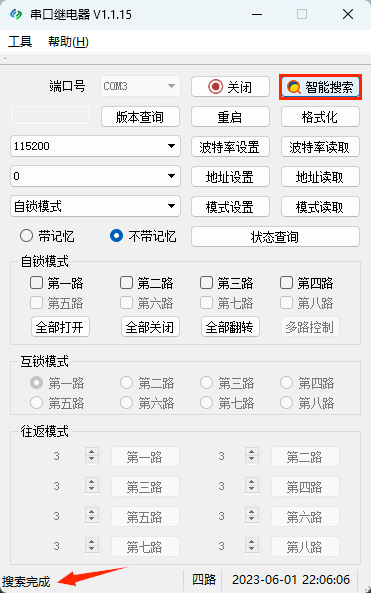Choose the 不带记忆 radio option
This screenshot has height=593, width=371.
pos(116,236)
